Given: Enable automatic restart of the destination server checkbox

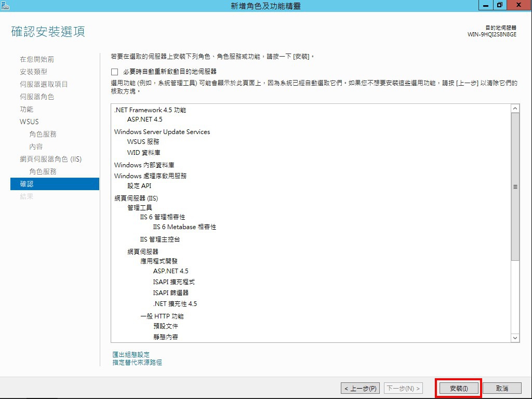Looking at the screenshot, I should [x=115, y=72].
